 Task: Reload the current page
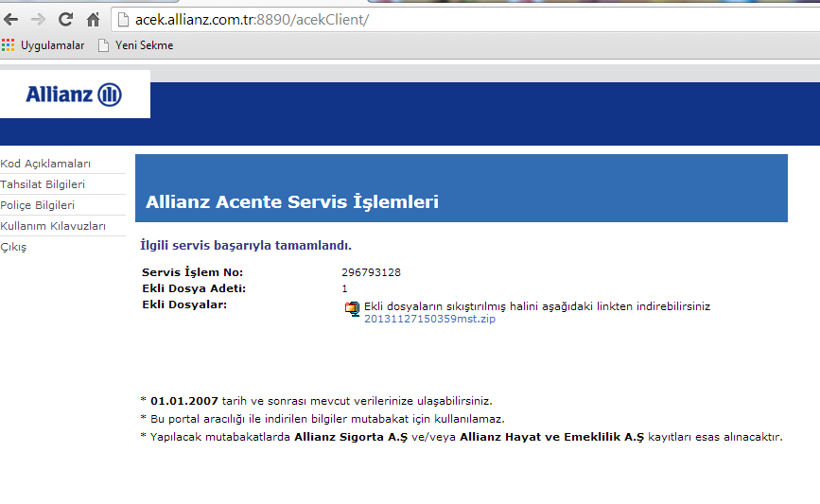click(65, 19)
